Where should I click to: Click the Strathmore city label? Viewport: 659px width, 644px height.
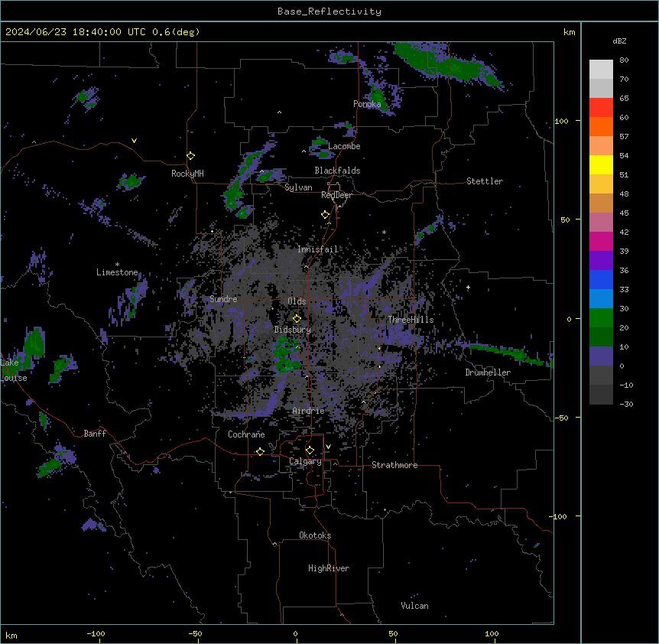tap(394, 465)
